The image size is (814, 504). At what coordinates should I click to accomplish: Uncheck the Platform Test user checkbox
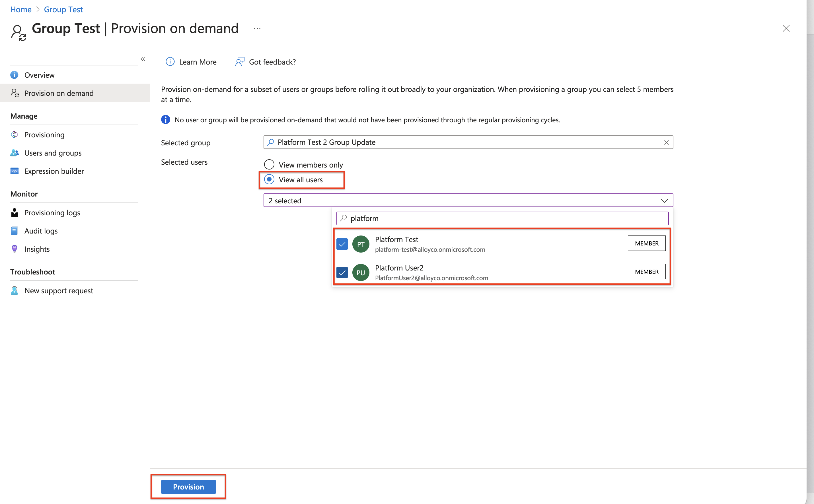tap(342, 244)
